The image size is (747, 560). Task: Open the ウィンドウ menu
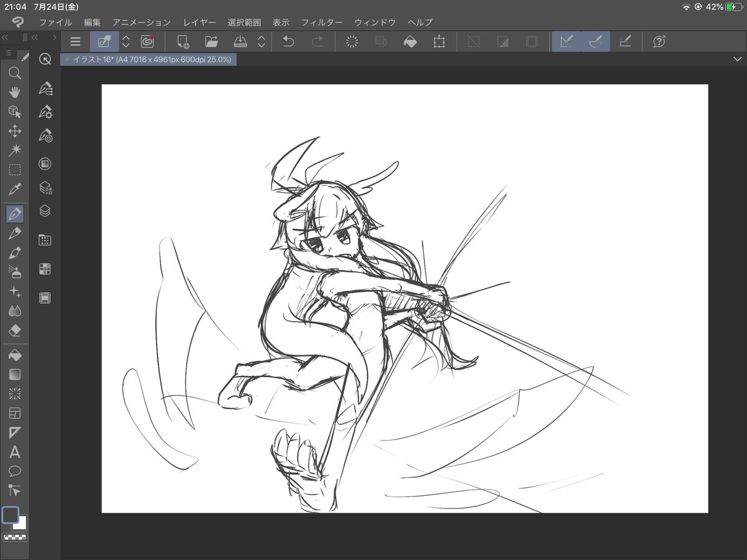[375, 22]
